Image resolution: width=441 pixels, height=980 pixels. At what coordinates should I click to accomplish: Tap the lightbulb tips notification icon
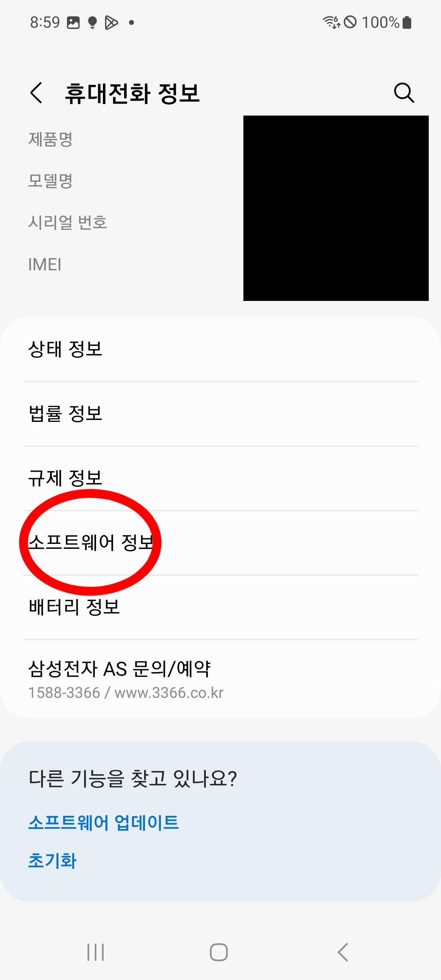(x=93, y=22)
